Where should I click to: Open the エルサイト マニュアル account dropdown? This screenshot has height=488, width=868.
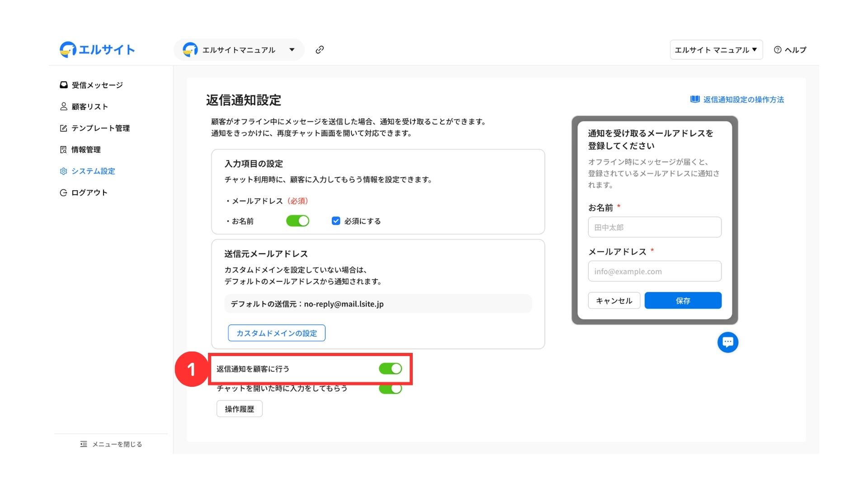point(716,50)
